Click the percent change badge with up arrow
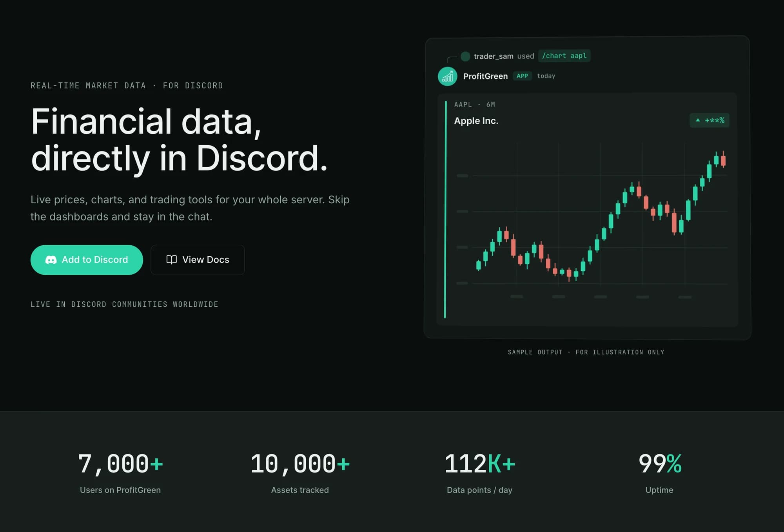The image size is (784, 532). coord(709,120)
